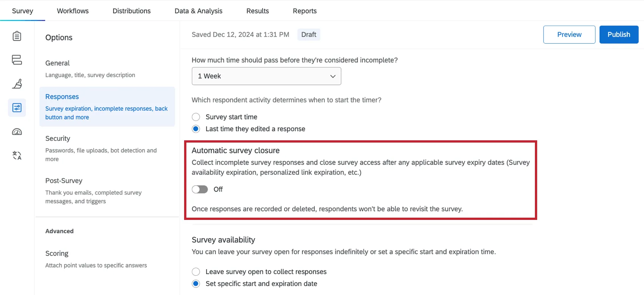Open the Scoring settings
Image resolution: width=644 pixels, height=295 pixels.
click(x=57, y=253)
